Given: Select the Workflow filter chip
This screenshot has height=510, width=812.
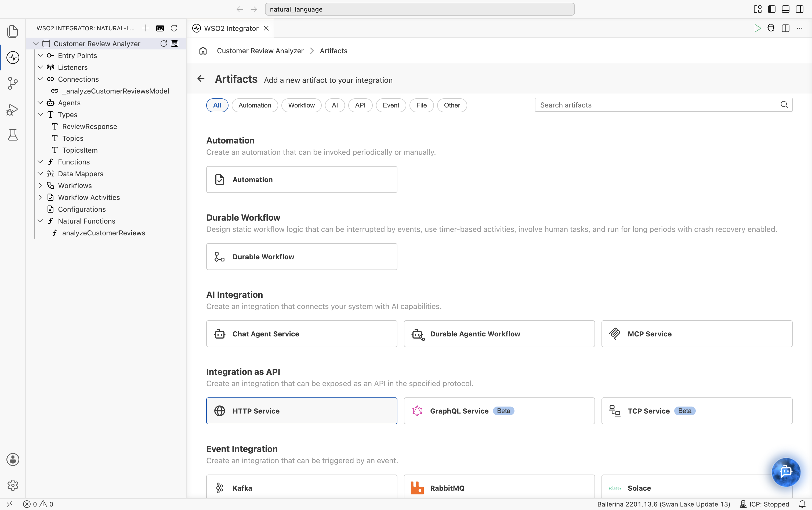Looking at the screenshot, I should pos(301,105).
